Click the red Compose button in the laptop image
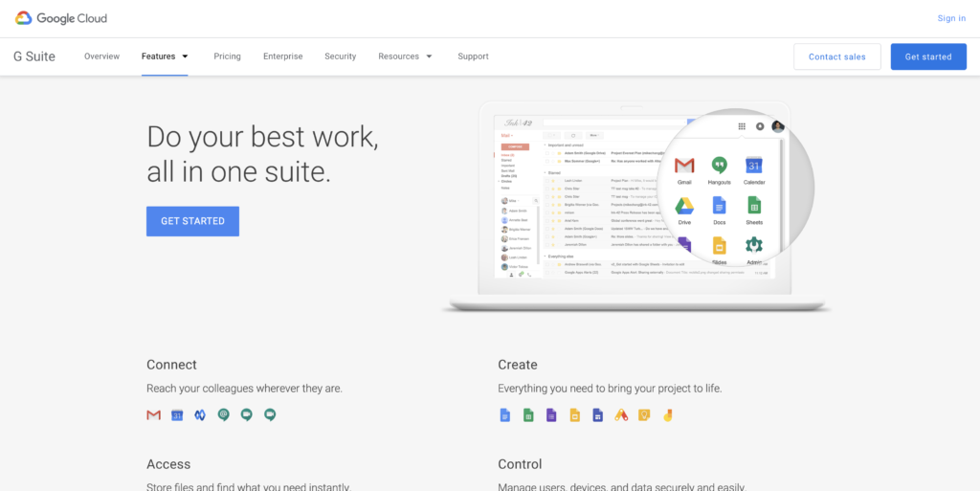Image resolution: width=980 pixels, height=491 pixels. click(516, 146)
